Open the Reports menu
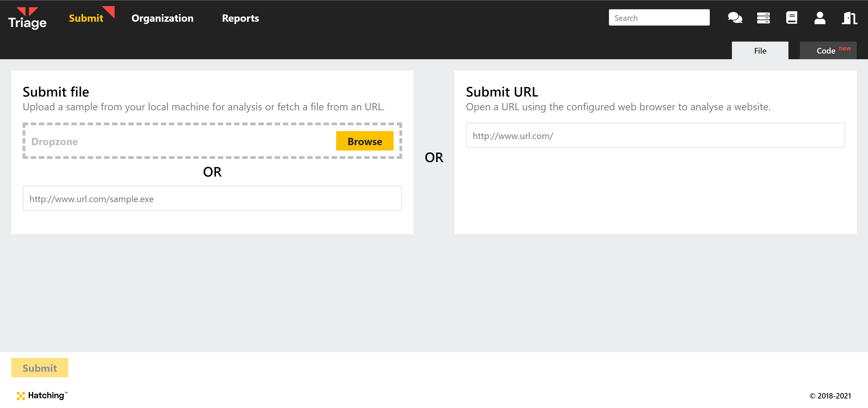 click(x=240, y=18)
